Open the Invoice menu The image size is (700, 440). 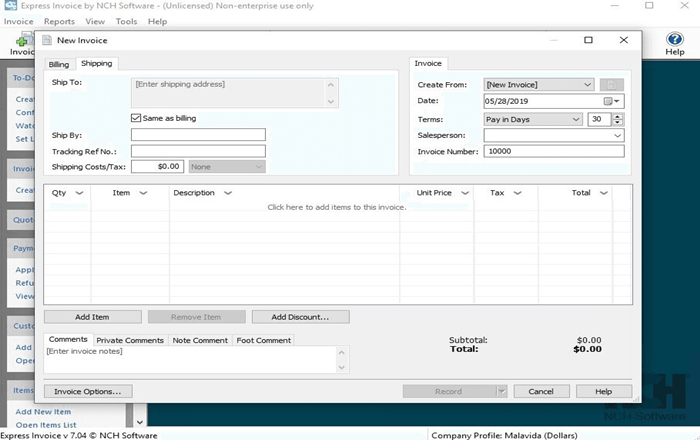[18, 21]
